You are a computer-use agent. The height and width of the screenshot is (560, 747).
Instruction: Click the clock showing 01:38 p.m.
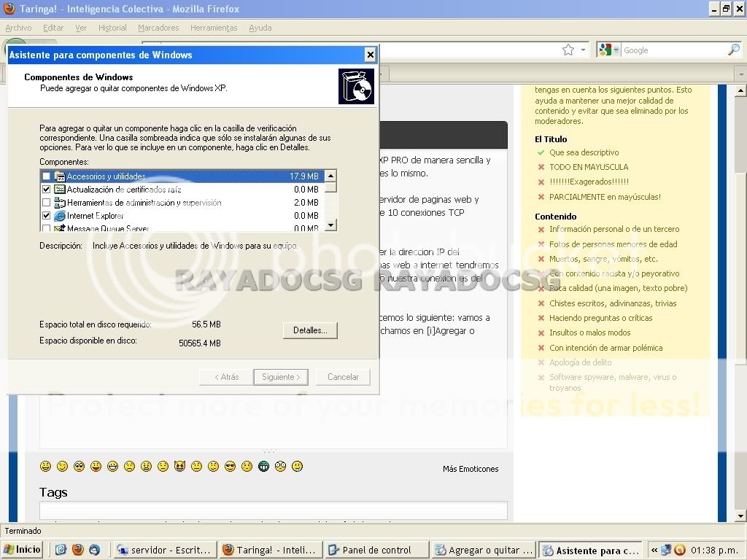(x=715, y=550)
